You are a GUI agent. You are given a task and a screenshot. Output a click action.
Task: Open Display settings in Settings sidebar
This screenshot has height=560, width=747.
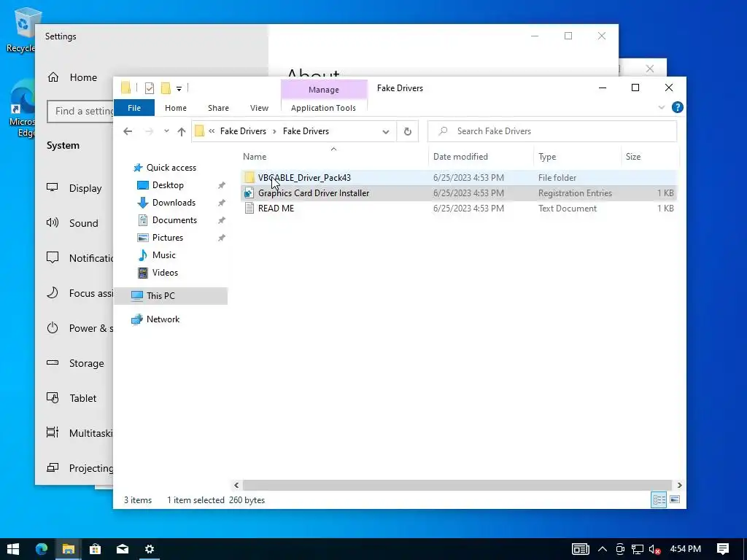(76, 188)
